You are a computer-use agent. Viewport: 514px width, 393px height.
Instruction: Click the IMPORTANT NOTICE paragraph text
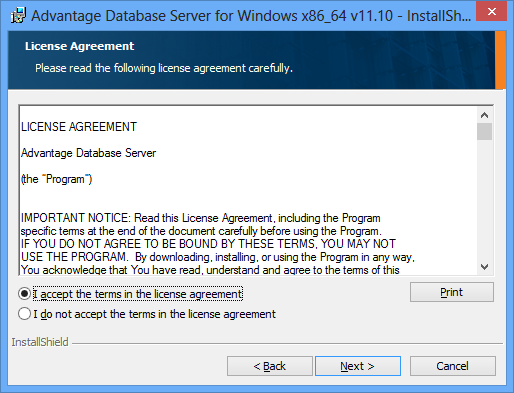pos(218,244)
